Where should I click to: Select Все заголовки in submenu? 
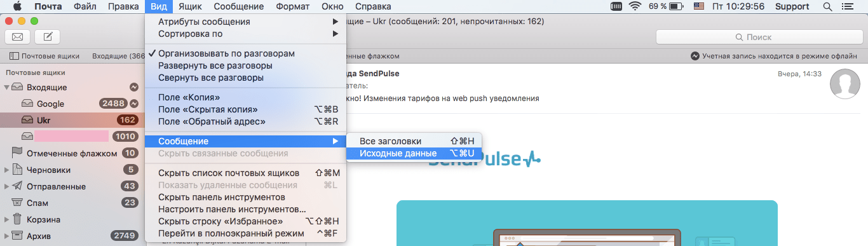(414, 141)
